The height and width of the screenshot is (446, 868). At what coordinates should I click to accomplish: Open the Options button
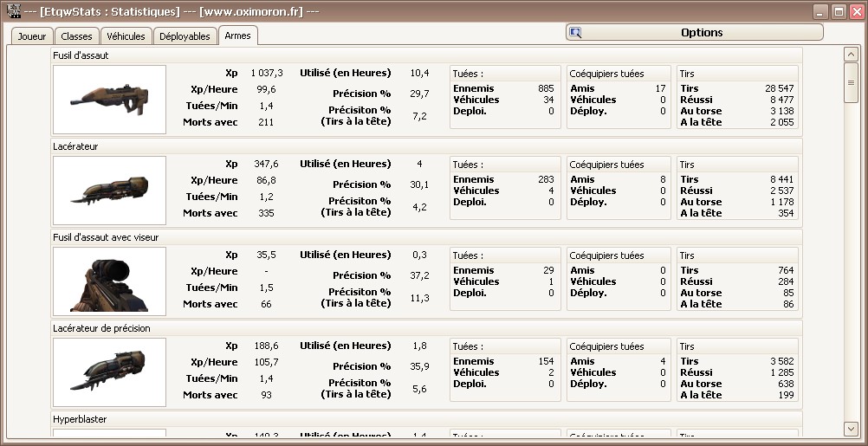(694, 33)
